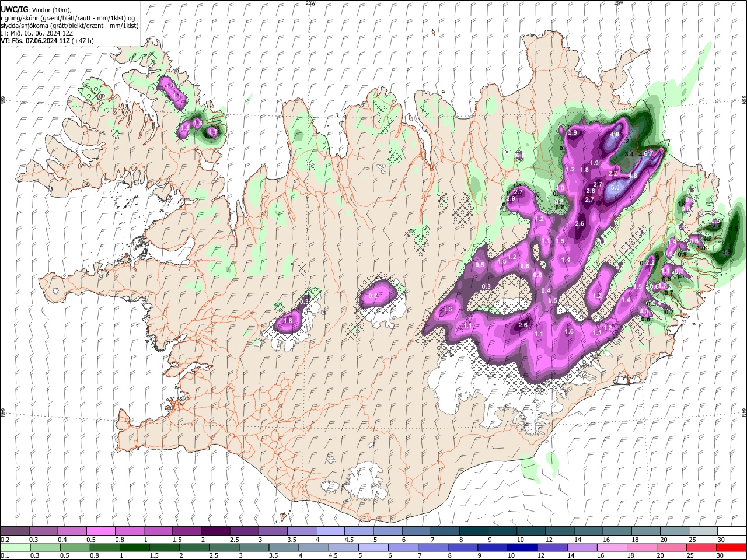Click the 5.0 precipitation value on map
747x560 pixels.
tap(615, 188)
